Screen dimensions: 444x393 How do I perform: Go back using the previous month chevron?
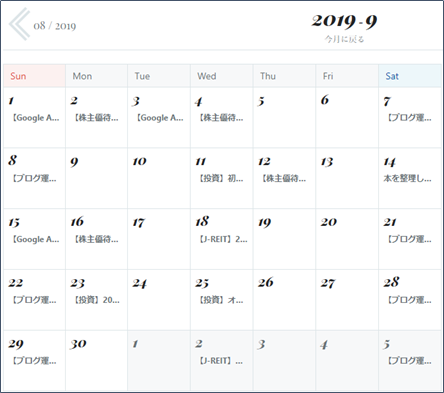click(x=19, y=24)
